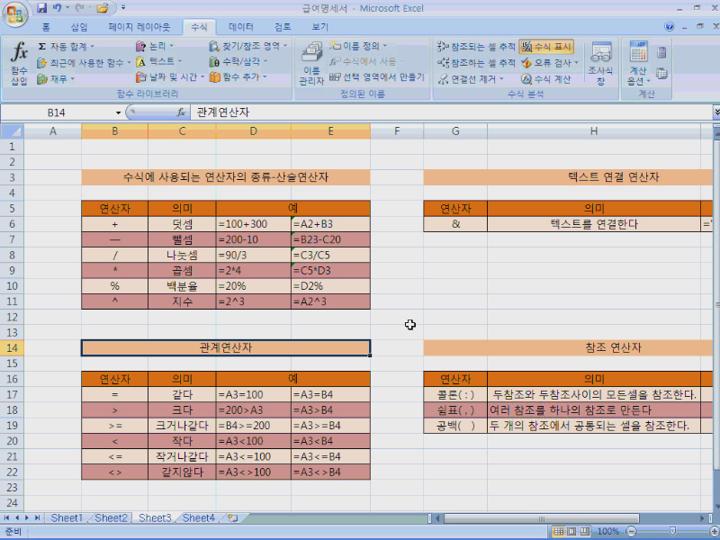Screen dimensions: 720x540
Task: Click the first-sheet navigation arrow
Action: [7, 518]
